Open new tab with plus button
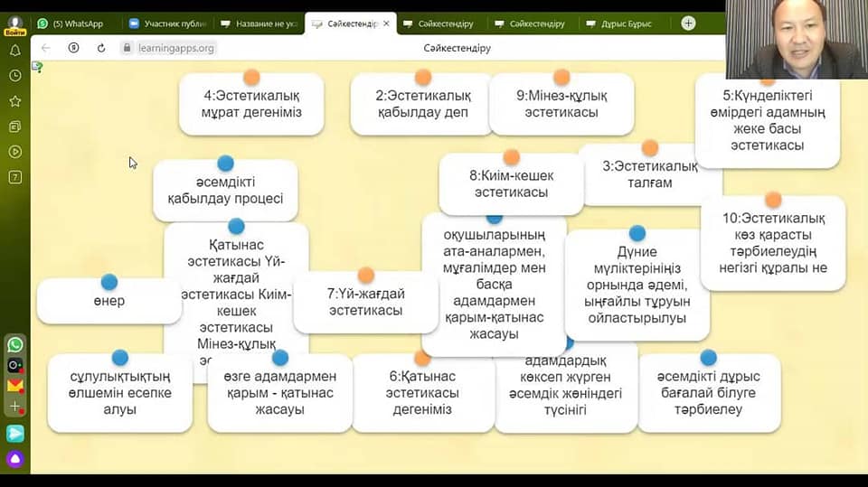 coord(691,23)
